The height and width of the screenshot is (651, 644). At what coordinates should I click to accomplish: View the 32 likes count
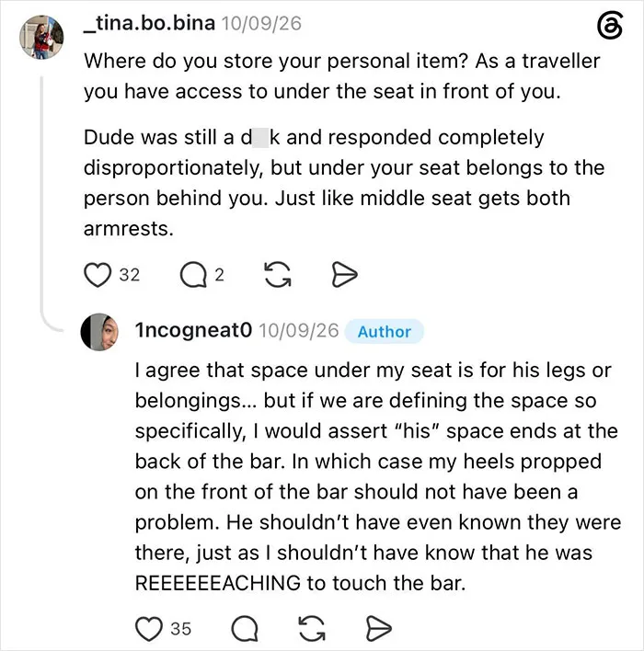[130, 275]
